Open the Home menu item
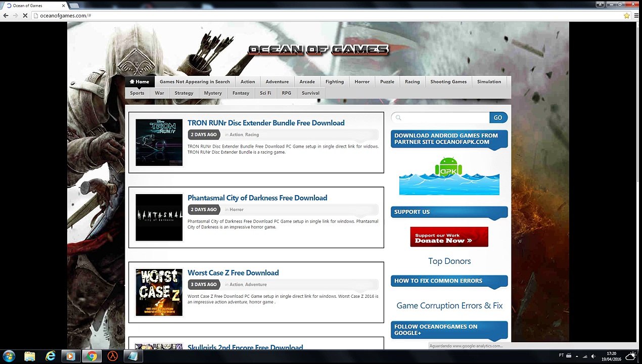 coord(139,81)
